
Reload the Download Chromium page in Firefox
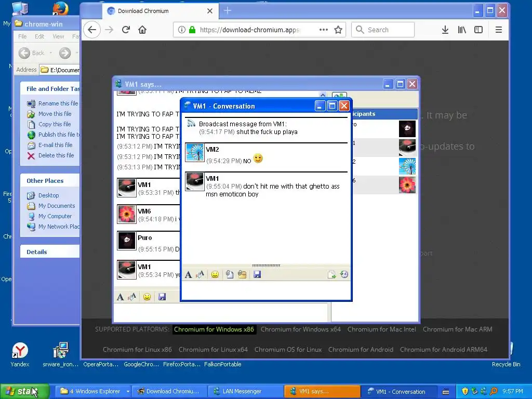click(126, 30)
